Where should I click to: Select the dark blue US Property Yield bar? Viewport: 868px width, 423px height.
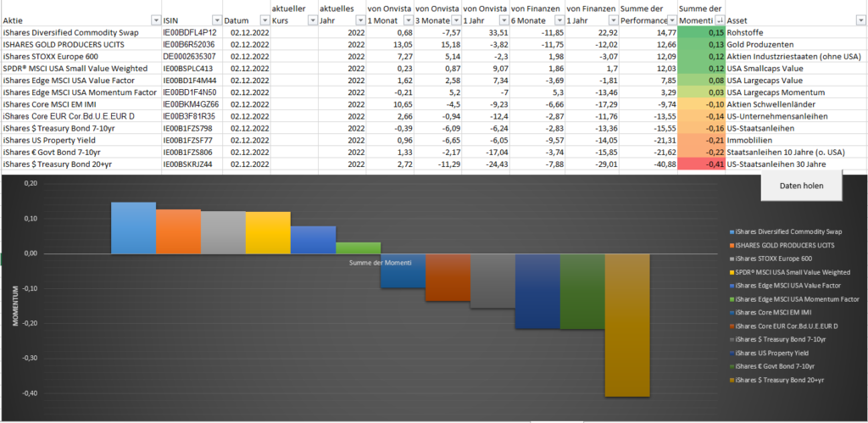click(537, 292)
